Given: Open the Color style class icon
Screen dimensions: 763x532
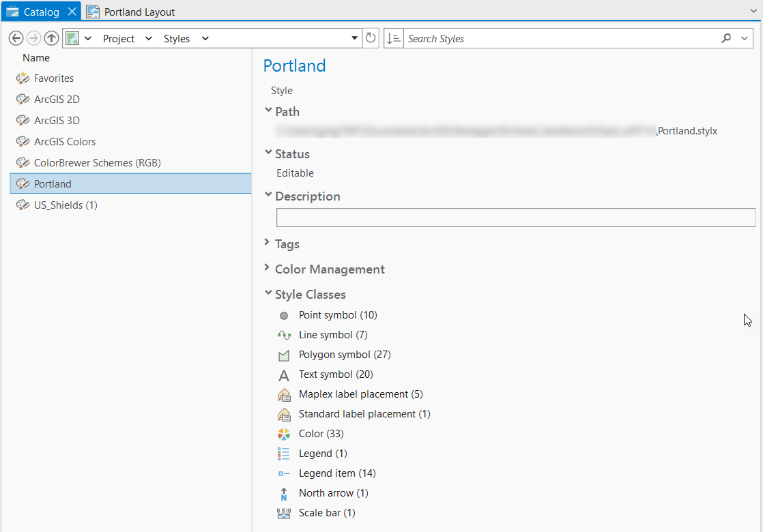Looking at the screenshot, I should pos(283,434).
